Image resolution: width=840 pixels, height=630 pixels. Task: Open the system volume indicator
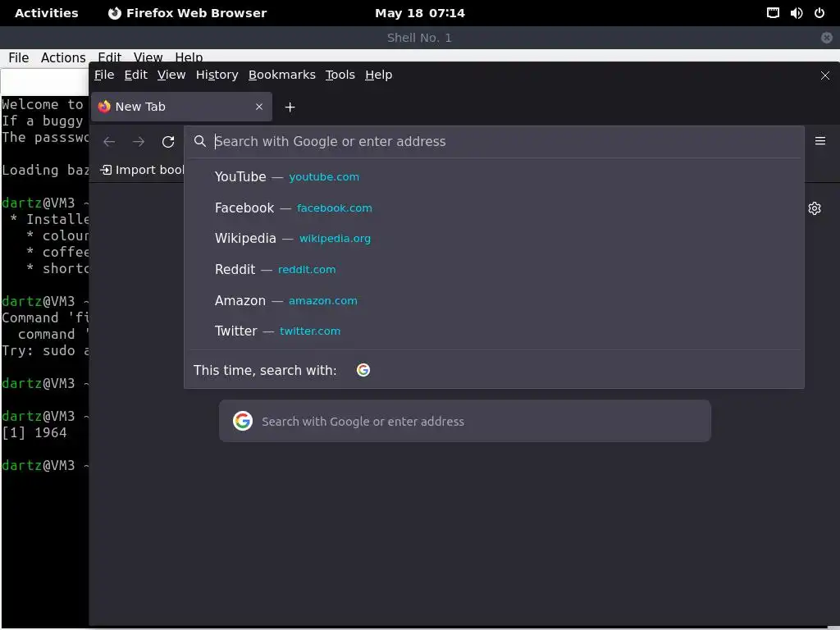pos(796,13)
